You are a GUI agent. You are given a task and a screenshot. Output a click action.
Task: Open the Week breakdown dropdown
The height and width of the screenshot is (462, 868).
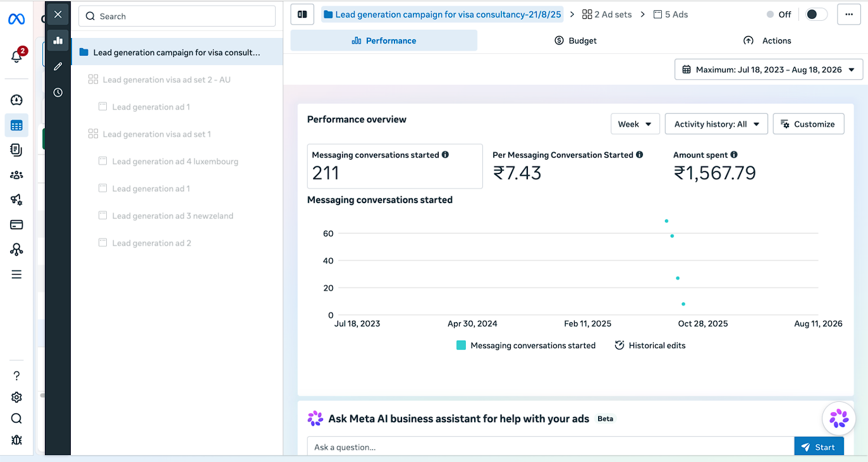click(x=635, y=124)
